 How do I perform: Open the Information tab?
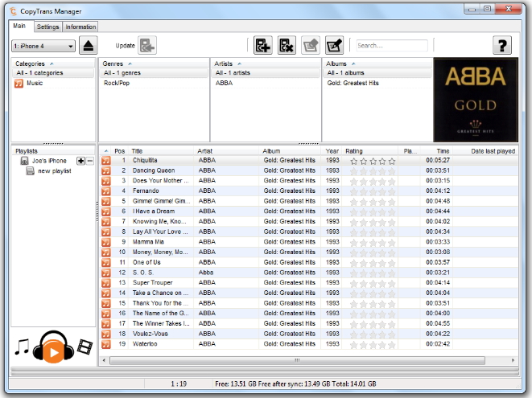[80, 27]
